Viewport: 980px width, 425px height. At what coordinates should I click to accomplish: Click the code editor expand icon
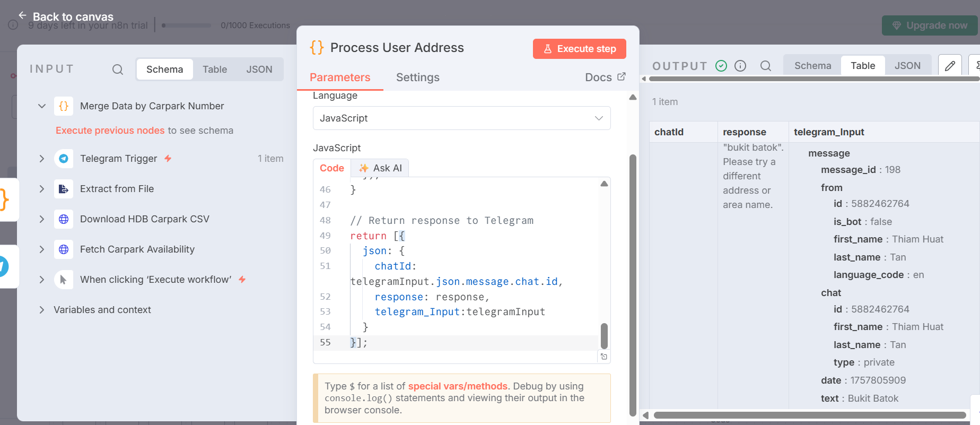(x=604, y=357)
